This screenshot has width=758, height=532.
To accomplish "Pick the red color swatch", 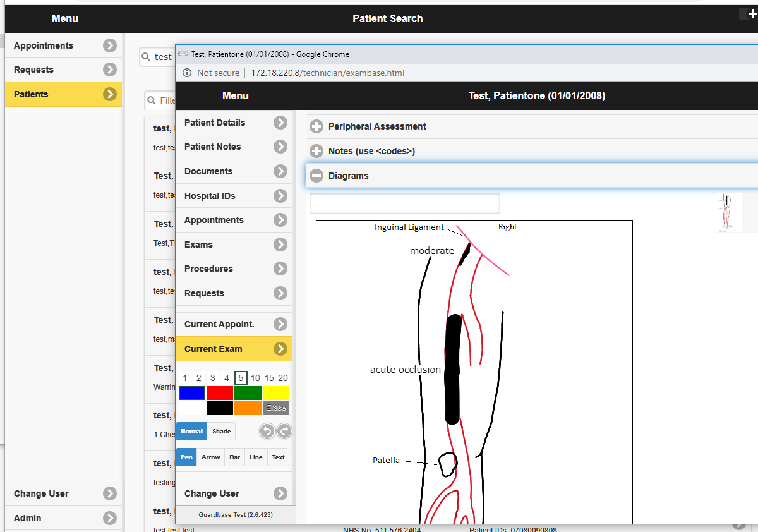I will [x=220, y=393].
